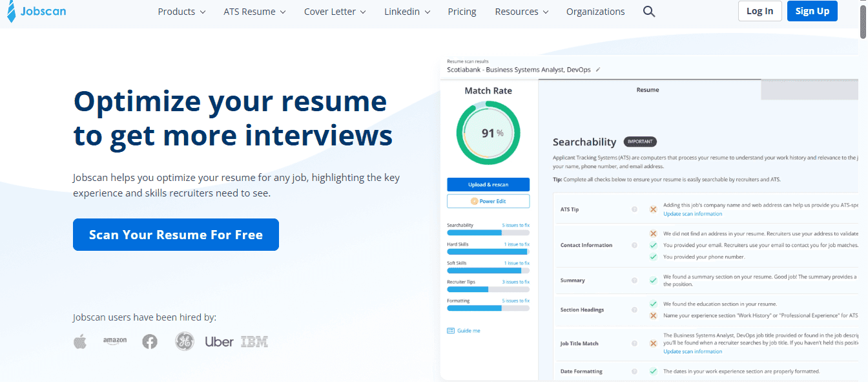
Task: Click the green check icon in Summary row
Action: 653,281
